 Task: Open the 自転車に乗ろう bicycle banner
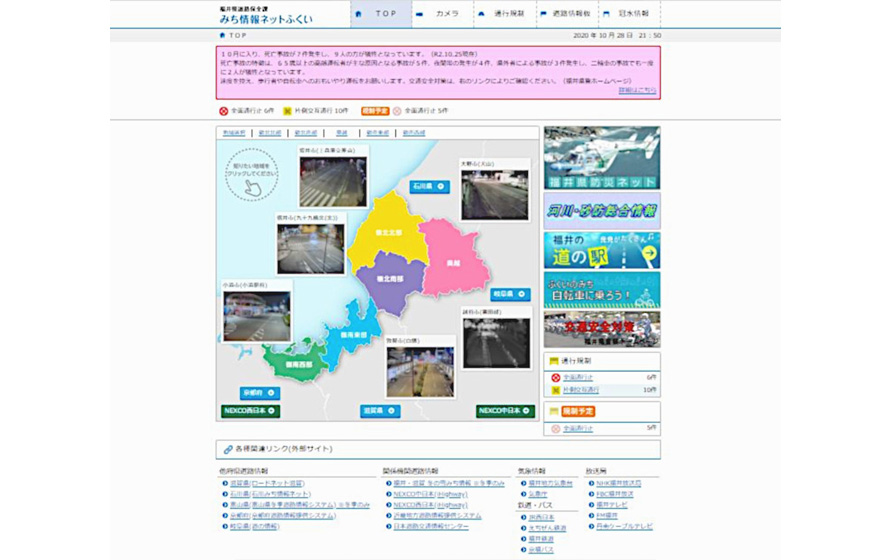[x=602, y=290]
